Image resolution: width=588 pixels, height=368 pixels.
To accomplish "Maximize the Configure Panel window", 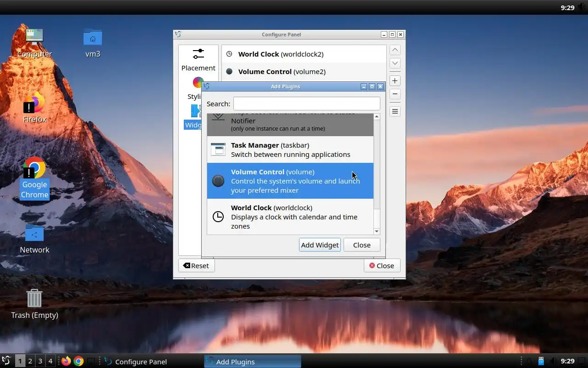I will pyautogui.click(x=392, y=34).
